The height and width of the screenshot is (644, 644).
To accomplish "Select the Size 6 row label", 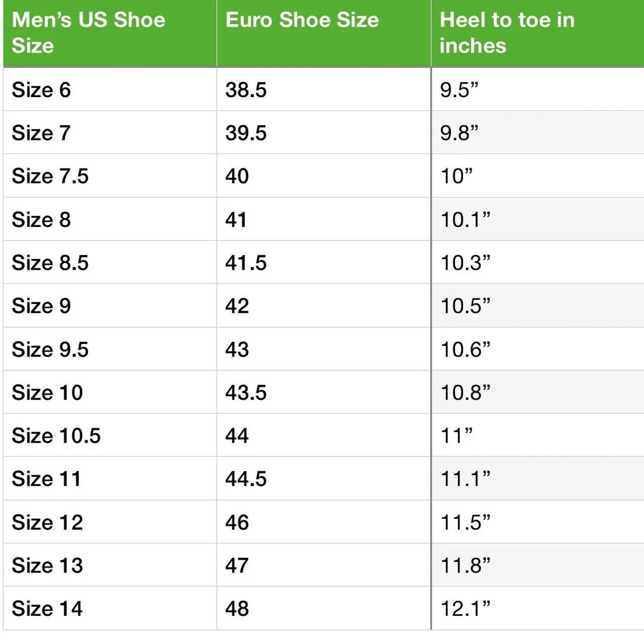I will (110, 90).
